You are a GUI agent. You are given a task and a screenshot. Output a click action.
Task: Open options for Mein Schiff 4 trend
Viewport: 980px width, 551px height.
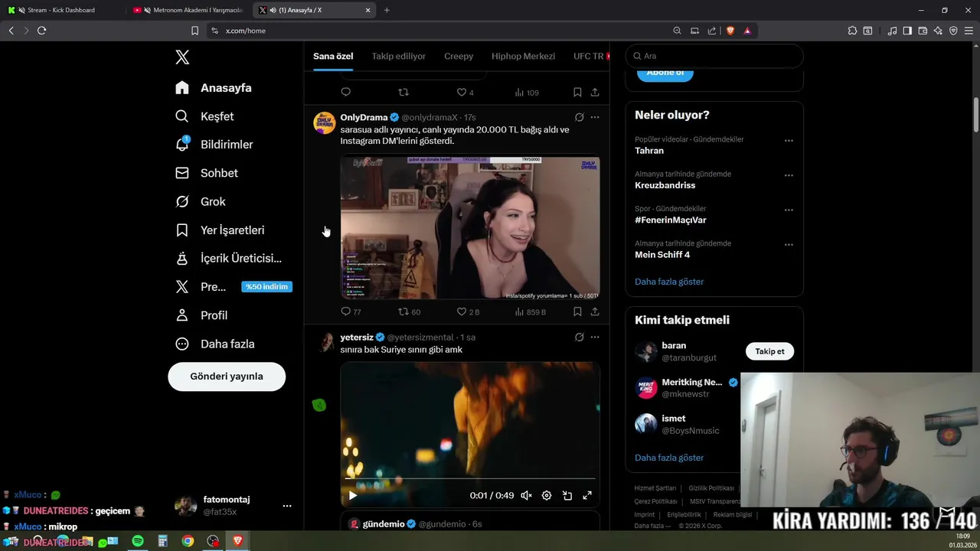tap(789, 245)
